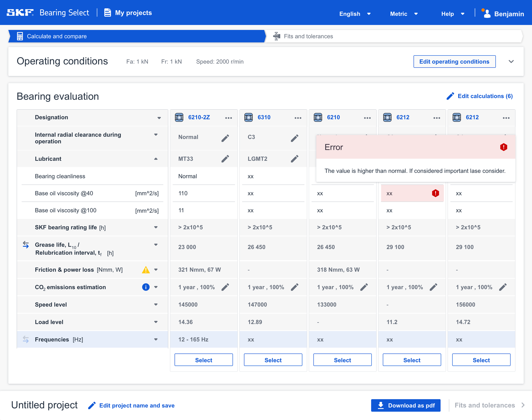Image resolution: width=532 pixels, height=420 pixels.
Task: Expand the Frequencies row details
Action: (x=156, y=339)
